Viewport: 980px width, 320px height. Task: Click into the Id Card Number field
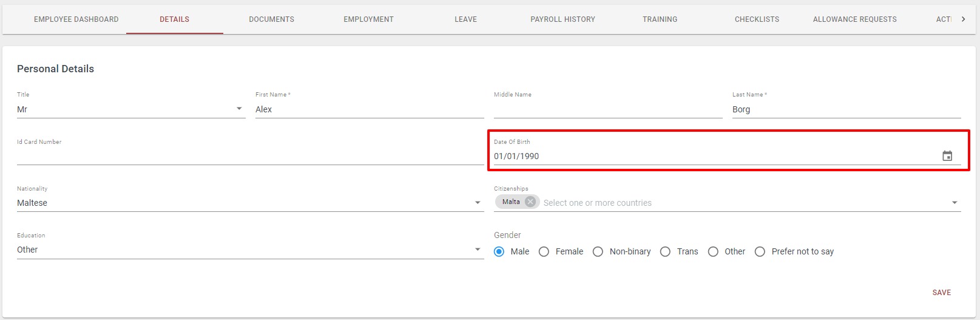(x=250, y=156)
